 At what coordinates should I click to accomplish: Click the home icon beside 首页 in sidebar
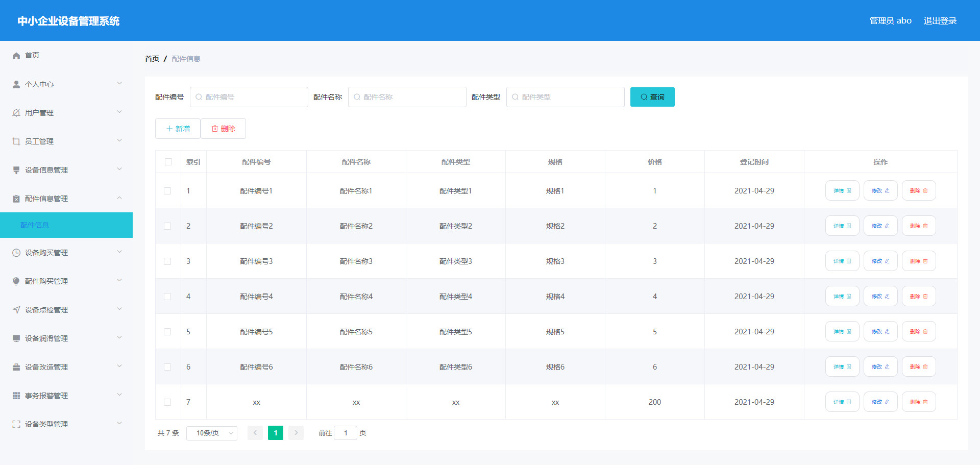click(x=16, y=56)
